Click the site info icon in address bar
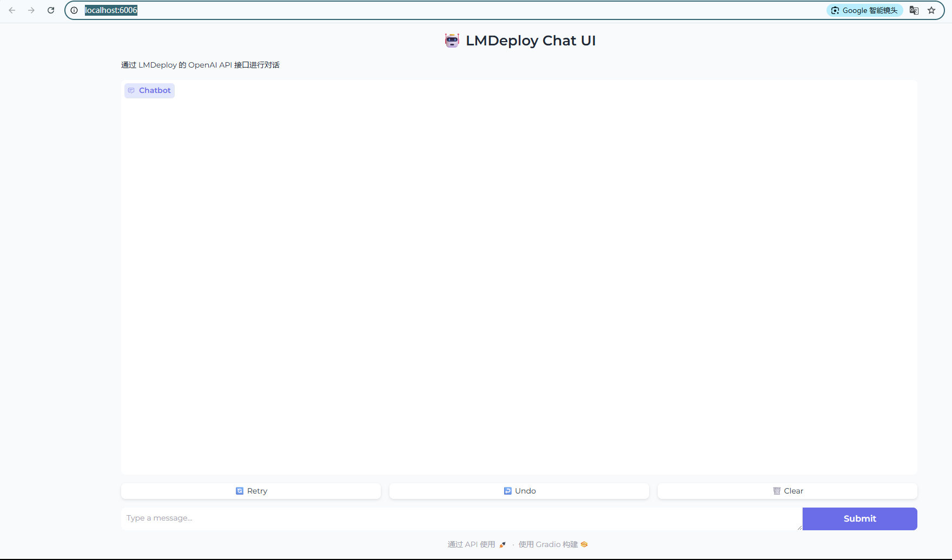Viewport: 952px width, 560px height. (74, 10)
